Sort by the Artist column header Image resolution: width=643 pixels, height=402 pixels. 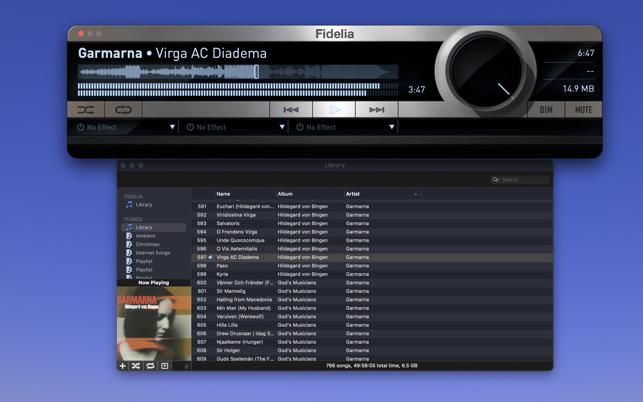(x=353, y=194)
